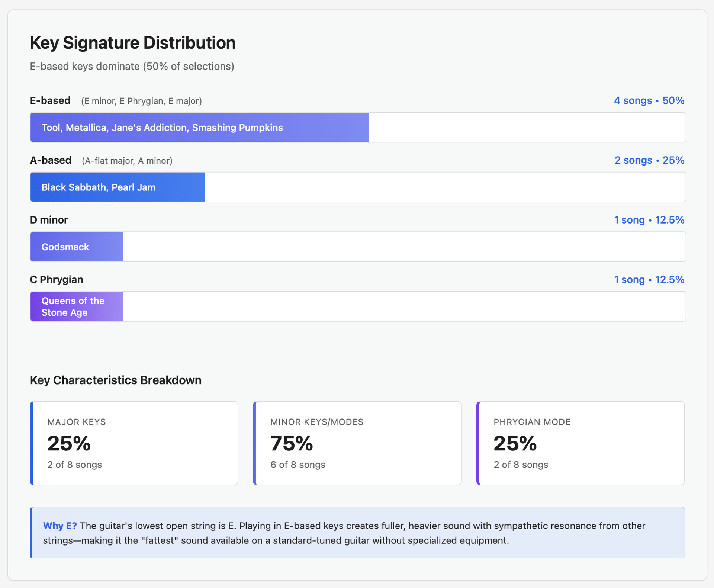
Task: Click the E-based bar listing Tool, Metallica
Action: (x=199, y=128)
